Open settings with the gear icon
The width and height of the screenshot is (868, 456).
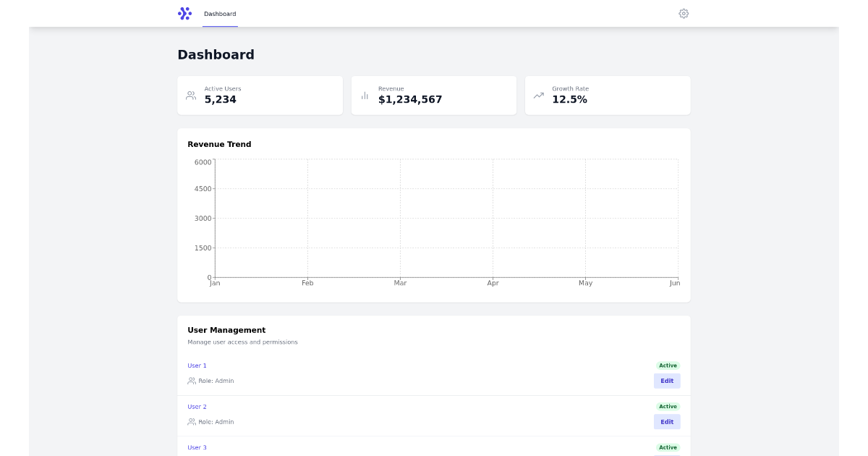coord(684,14)
